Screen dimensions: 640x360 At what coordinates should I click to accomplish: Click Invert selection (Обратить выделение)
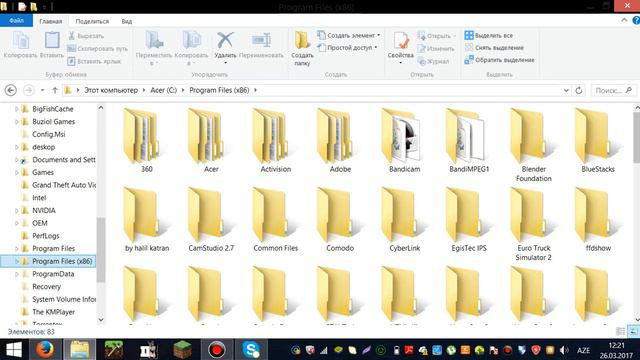pos(499,60)
